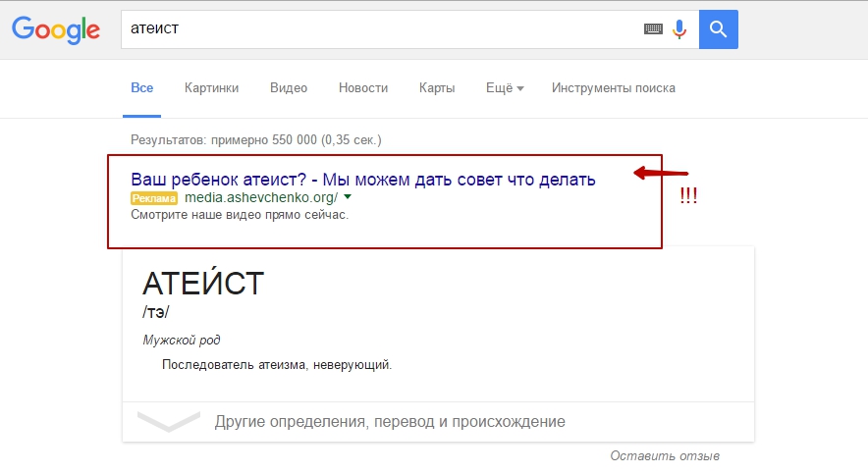Click the result count text
Image resolution: width=868 pixels, height=474 pixels.
click(255, 140)
